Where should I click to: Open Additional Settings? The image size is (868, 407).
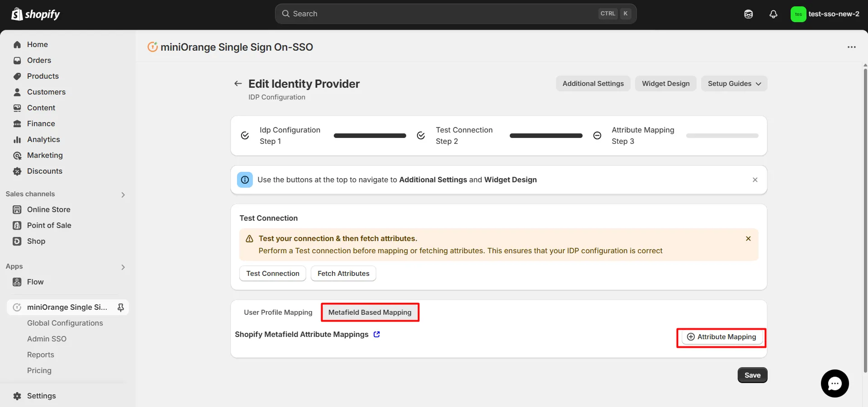(593, 84)
